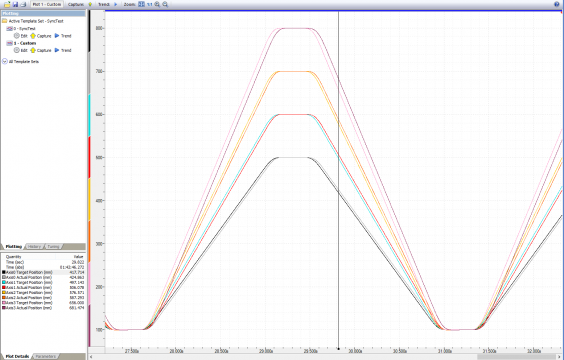Click the open folder icon in toolbar
Screen dimensions: 564x360
(7, 4)
